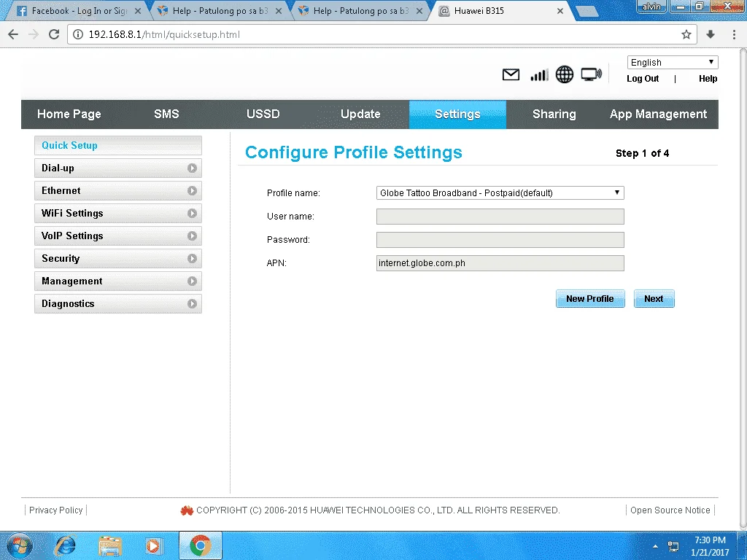Open the media player taskbar icon
This screenshot has width=747, height=560.
154,545
